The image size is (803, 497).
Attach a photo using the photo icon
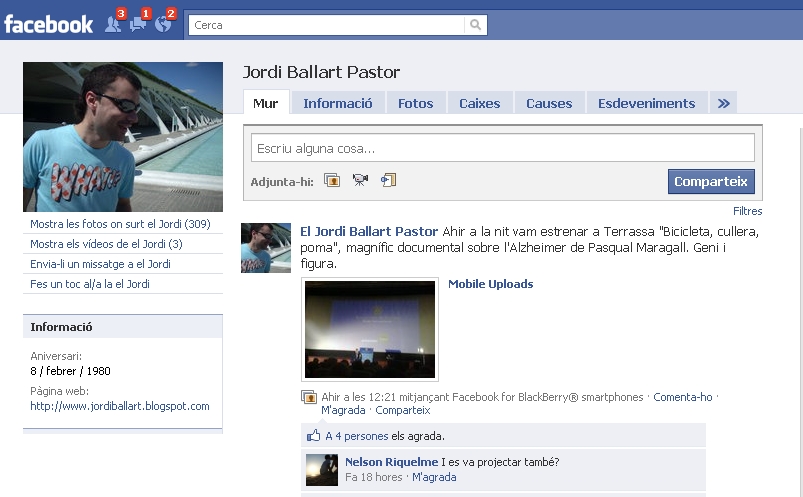tap(332, 181)
